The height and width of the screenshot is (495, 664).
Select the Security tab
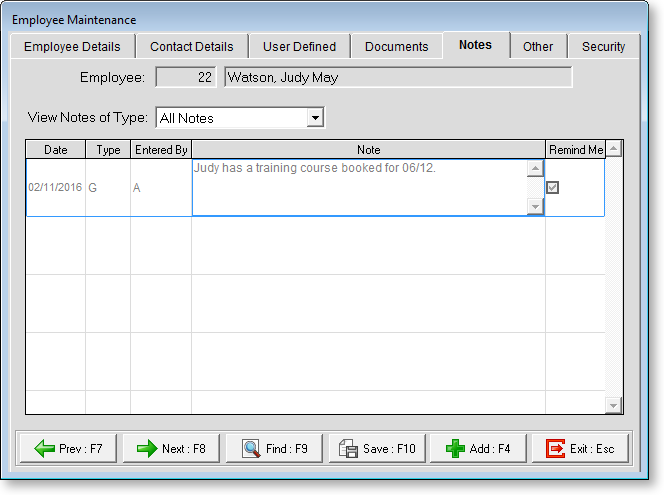(x=603, y=47)
